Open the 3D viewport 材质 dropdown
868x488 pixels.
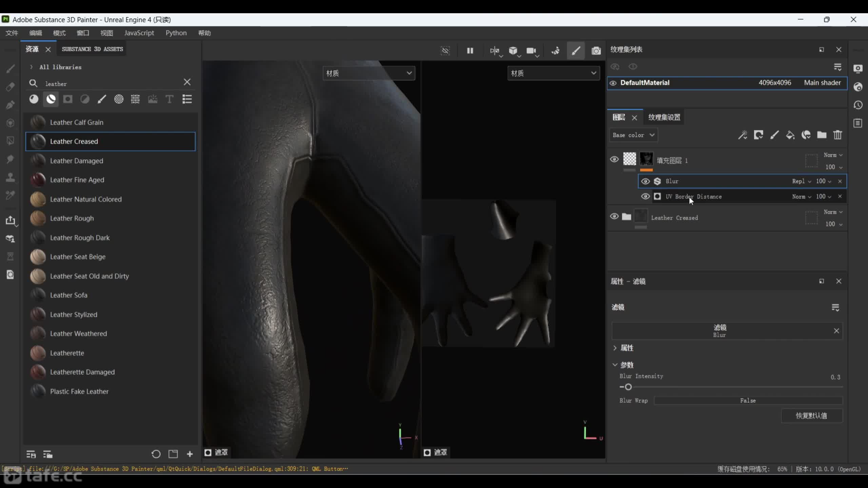(x=369, y=73)
